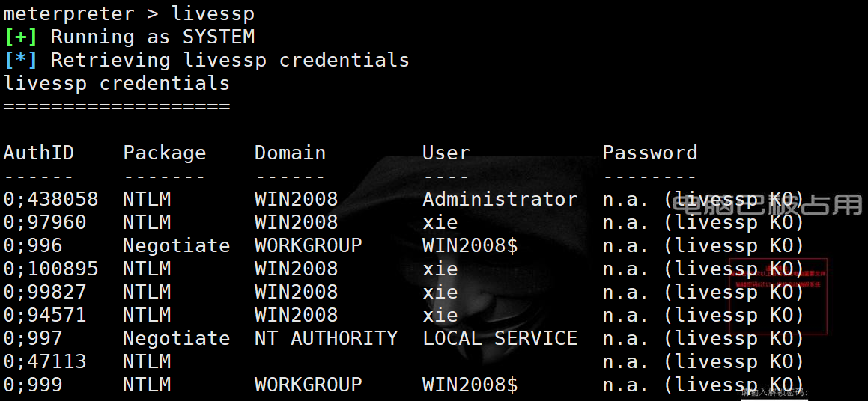Click Negotiate package in the 0;996 row
Image resolution: width=868 pixels, height=401 pixels.
[x=177, y=246]
